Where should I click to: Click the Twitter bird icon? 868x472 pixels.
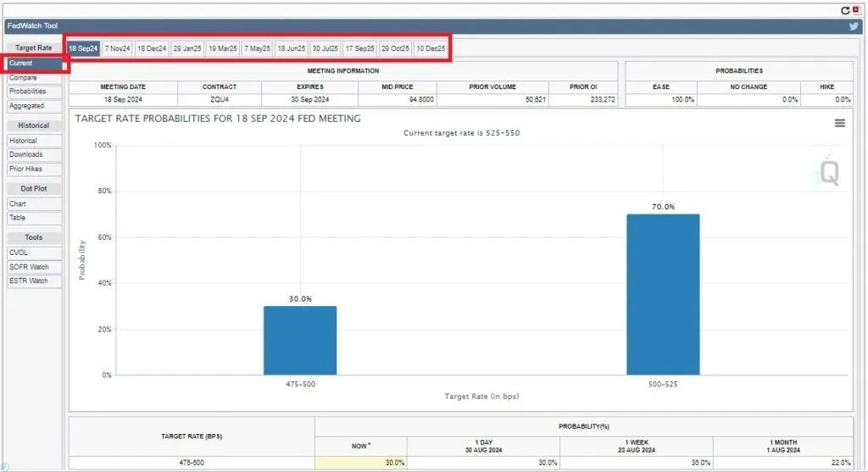[x=854, y=26]
